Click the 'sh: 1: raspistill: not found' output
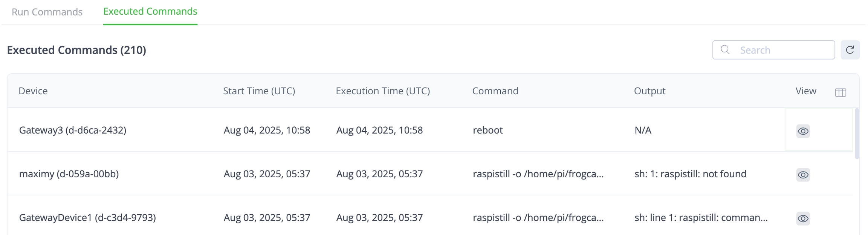This screenshot has width=868, height=235. coord(690,174)
